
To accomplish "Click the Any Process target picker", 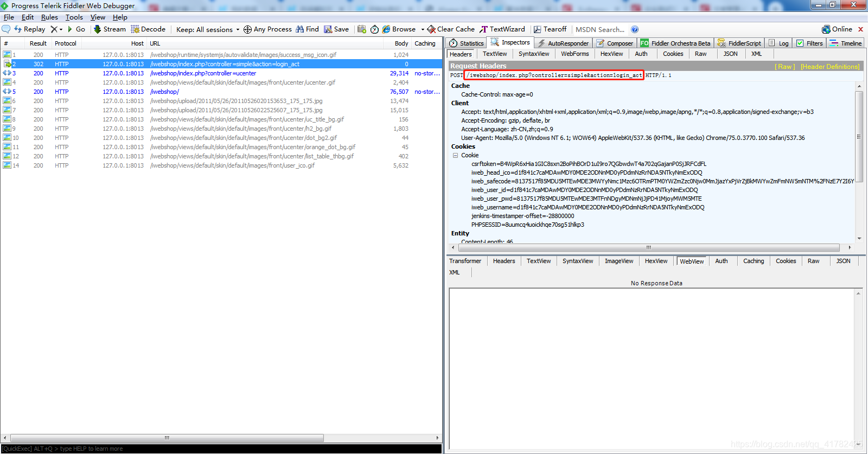I will (x=267, y=29).
